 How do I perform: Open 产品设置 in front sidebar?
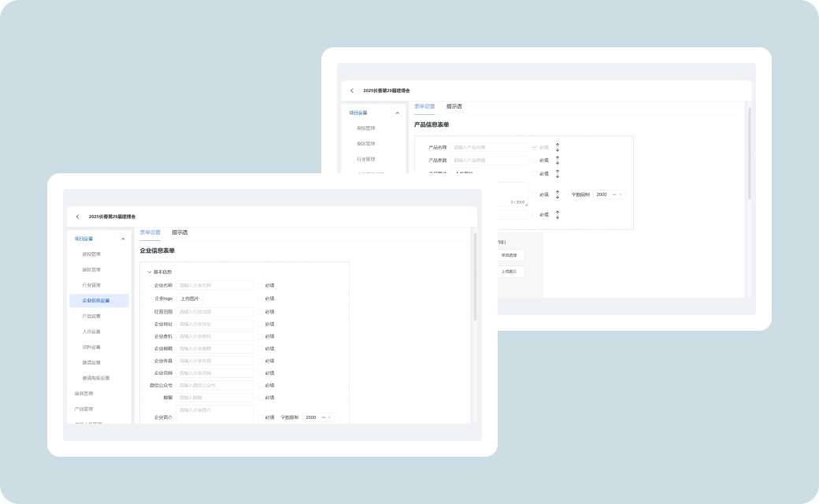point(91,316)
